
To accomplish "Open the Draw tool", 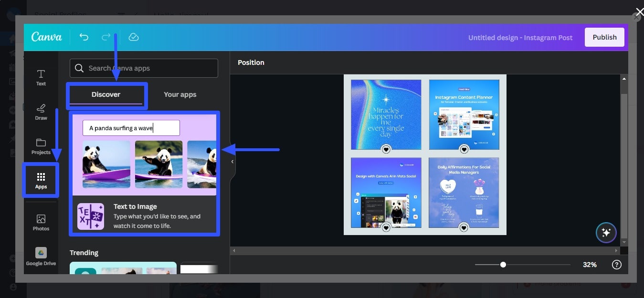I will pos(41,112).
